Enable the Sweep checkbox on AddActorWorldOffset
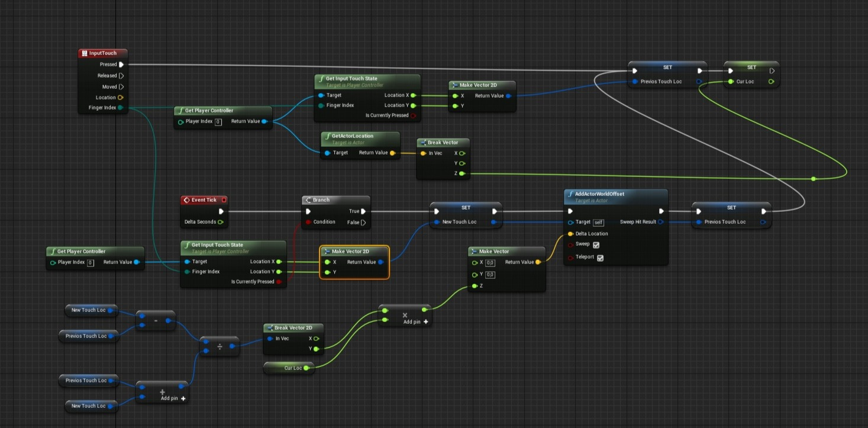Screen dimensions: 868x428 coord(596,244)
